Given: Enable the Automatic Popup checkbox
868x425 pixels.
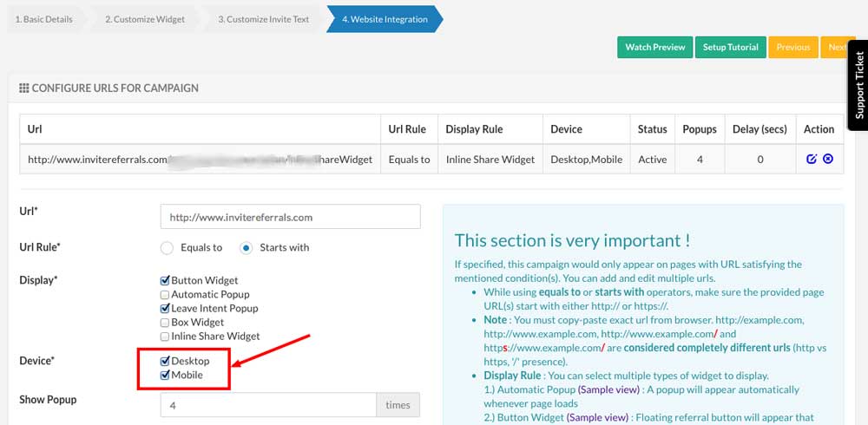Looking at the screenshot, I should (164, 295).
